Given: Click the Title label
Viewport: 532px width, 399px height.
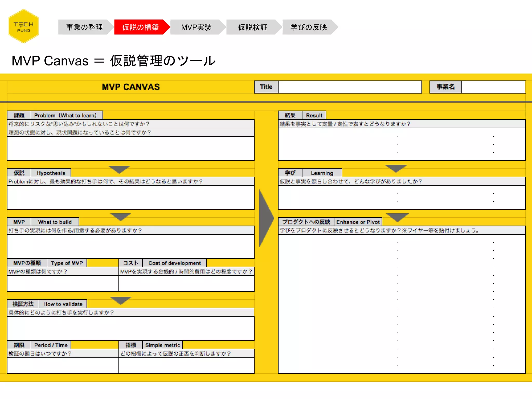Looking at the screenshot, I should click(266, 87).
